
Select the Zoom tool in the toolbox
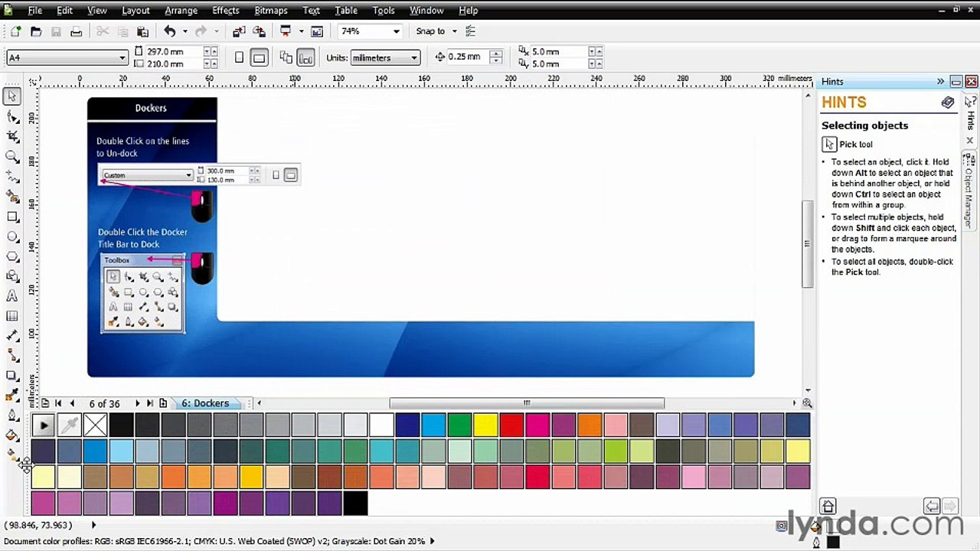click(12, 156)
